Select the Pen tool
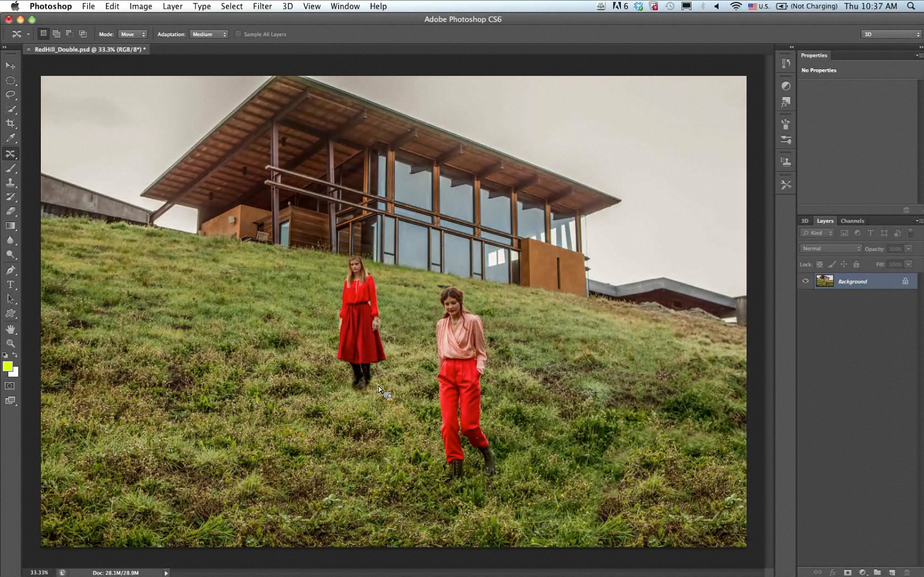Viewport: 924px width, 577px height. point(11,270)
